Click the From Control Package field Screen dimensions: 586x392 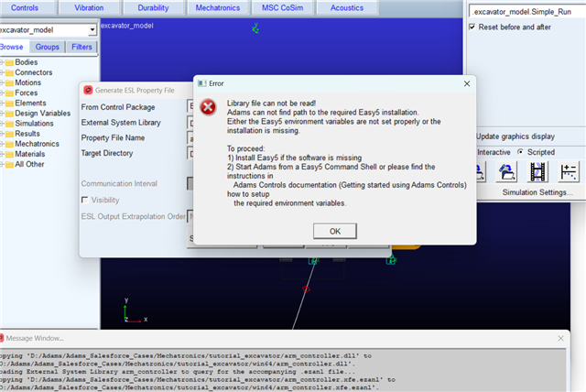click(x=190, y=106)
